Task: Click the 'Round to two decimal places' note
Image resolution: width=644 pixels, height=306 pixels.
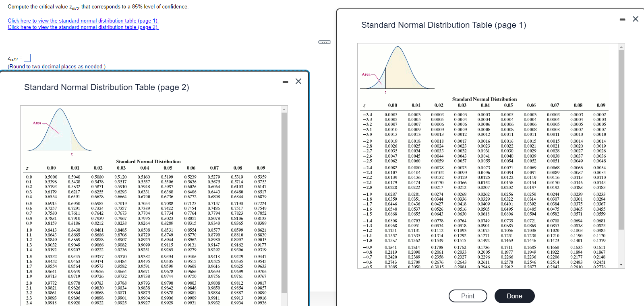Action: click(56, 66)
